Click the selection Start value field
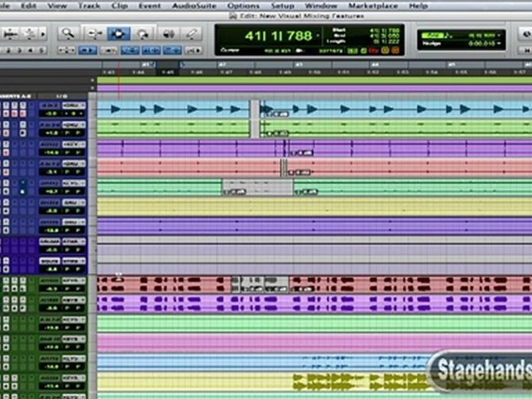This screenshot has height=399, width=532. [385, 30]
